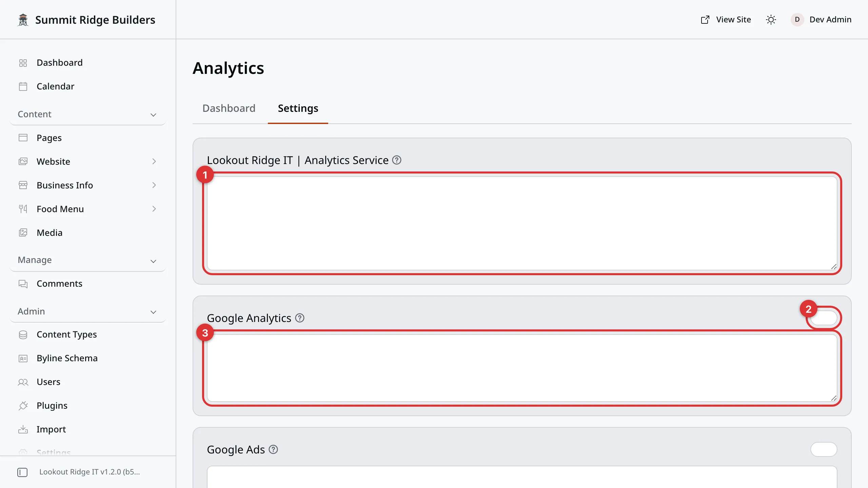Focus the Google Analytics code textarea
The image size is (868, 488).
(522, 368)
